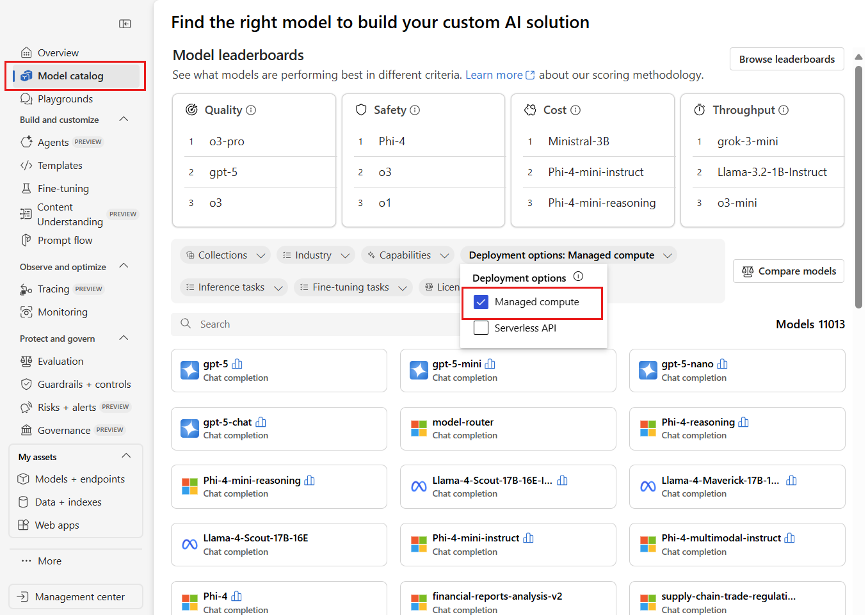Screen dimensions: 868x615
Task: Click the Fine-tuning flask icon
Action: (x=26, y=188)
